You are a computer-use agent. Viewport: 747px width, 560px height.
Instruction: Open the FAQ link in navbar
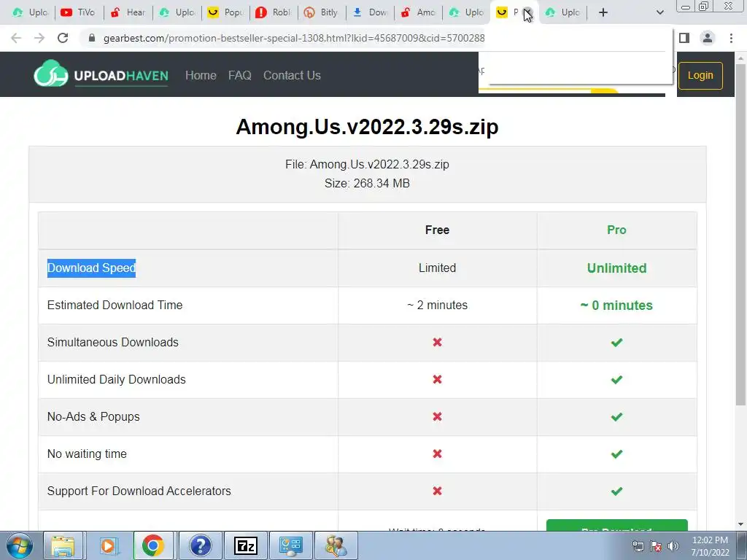pos(239,75)
